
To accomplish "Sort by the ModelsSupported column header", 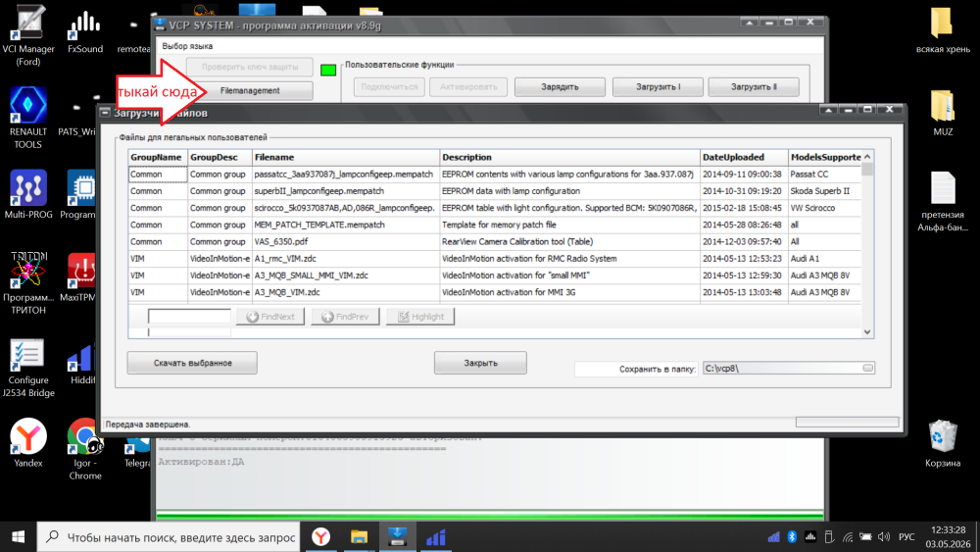I will pos(825,157).
